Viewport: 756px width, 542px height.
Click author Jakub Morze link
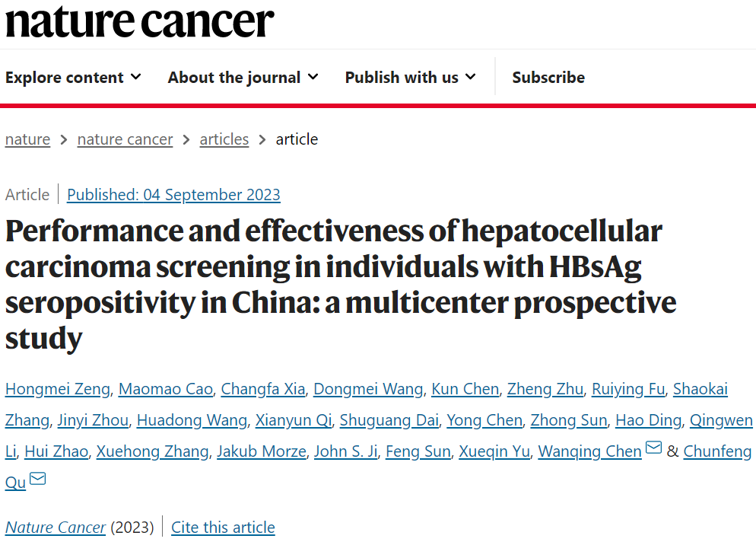click(261, 451)
